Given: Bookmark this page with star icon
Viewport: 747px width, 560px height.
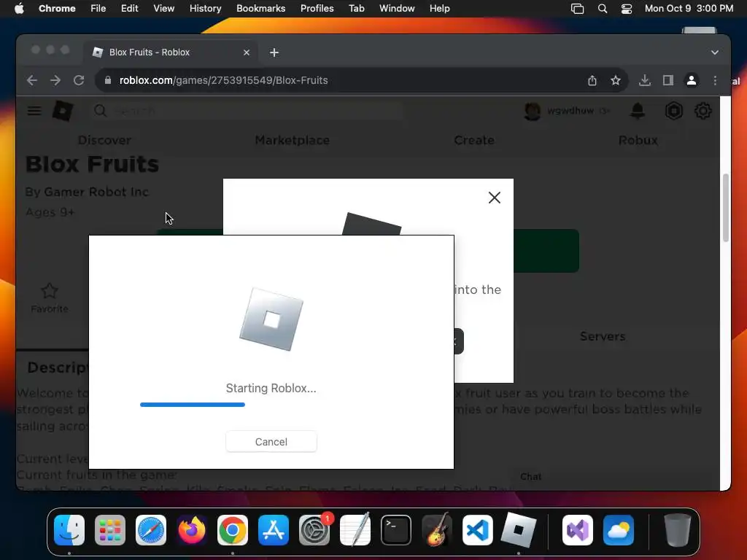Looking at the screenshot, I should [x=616, y=80].
